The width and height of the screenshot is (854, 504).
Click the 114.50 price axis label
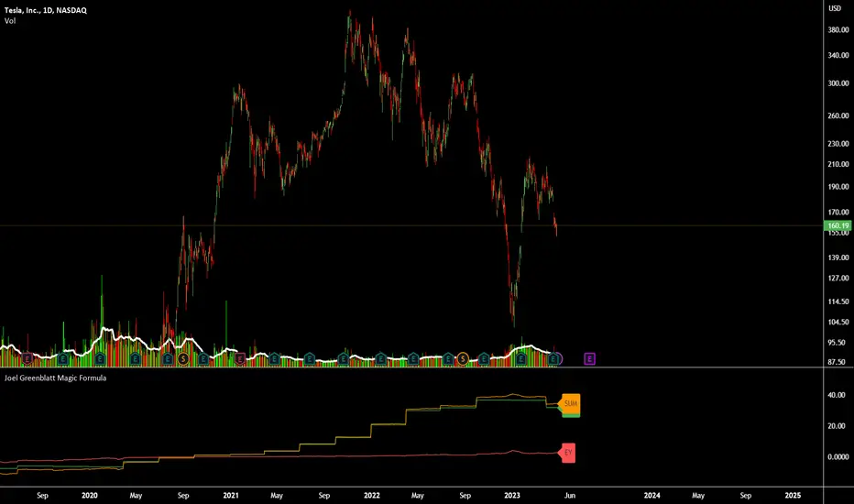(x=838, y=301)
